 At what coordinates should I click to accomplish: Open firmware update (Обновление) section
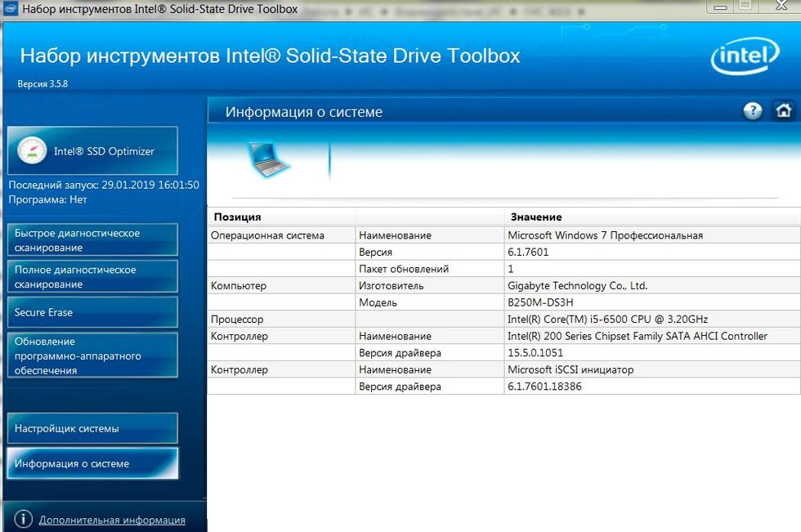[x=92, y=355]
